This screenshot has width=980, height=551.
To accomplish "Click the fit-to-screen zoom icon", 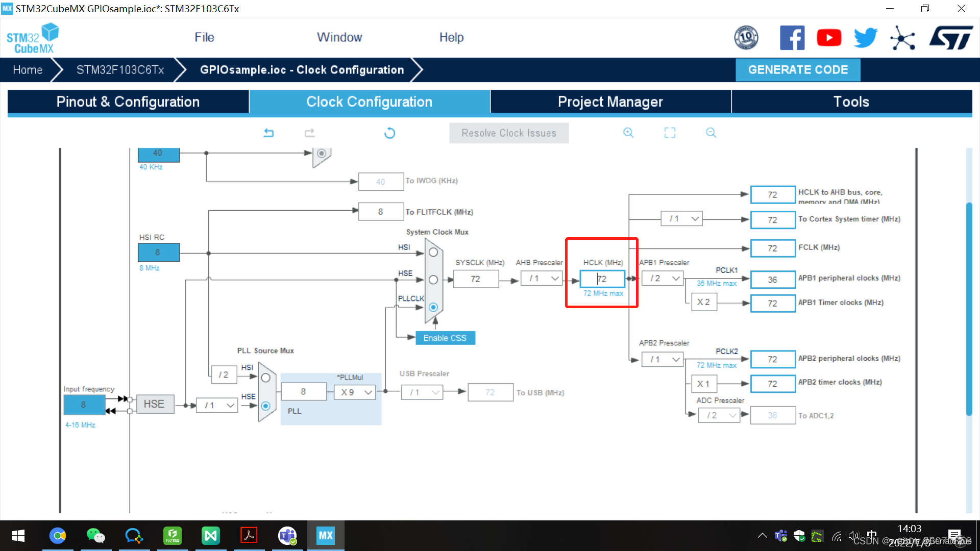I will click(x=670, y=133).
